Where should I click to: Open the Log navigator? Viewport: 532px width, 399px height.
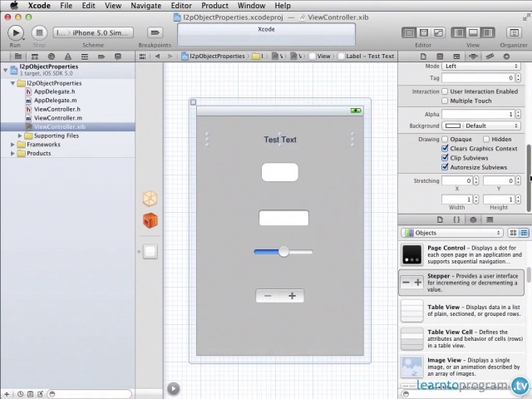pos(118,57)
